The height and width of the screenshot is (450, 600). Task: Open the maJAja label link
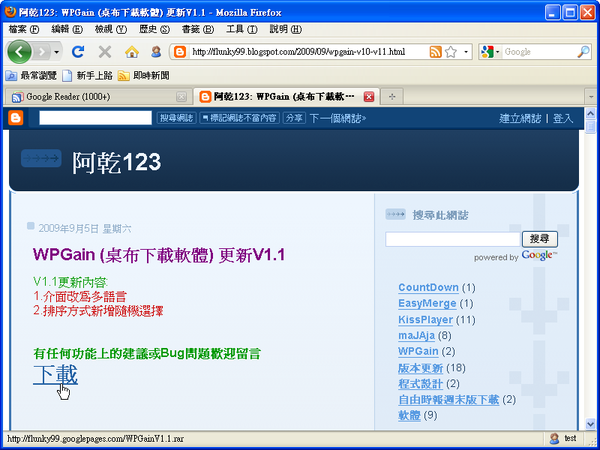[x=416, y=336]
